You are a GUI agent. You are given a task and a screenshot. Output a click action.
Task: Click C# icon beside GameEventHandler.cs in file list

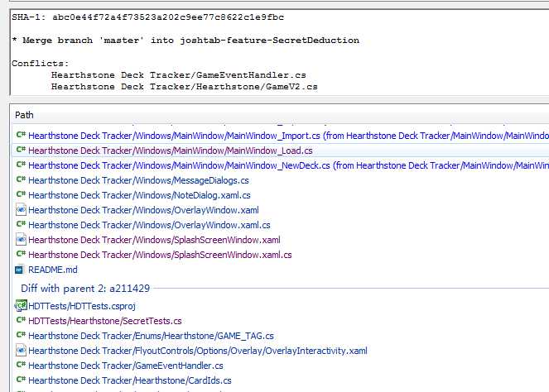[21, 365]
